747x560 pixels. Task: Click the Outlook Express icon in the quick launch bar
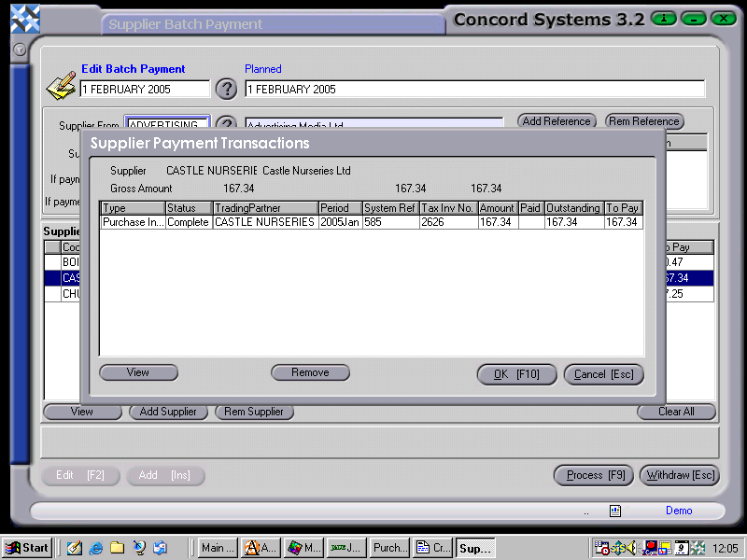point(160,548)
